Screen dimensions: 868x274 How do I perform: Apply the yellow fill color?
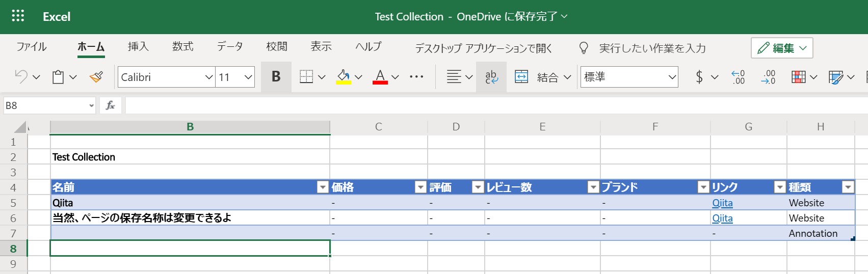click(344, 77)
